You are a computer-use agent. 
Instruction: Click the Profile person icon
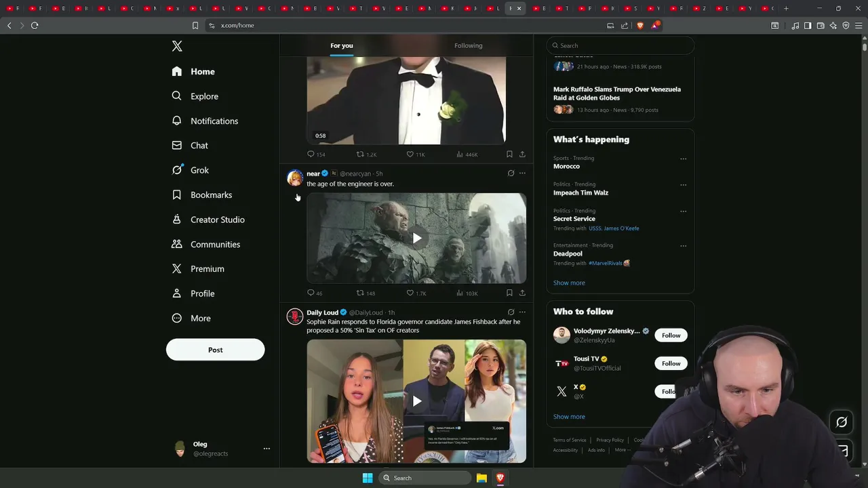(177, 293)
